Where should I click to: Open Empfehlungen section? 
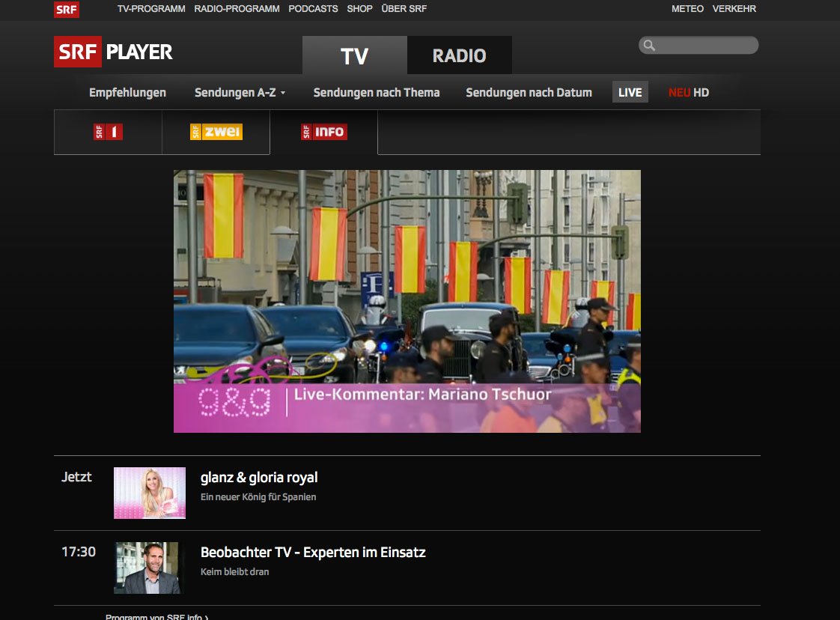pos(127,93)
